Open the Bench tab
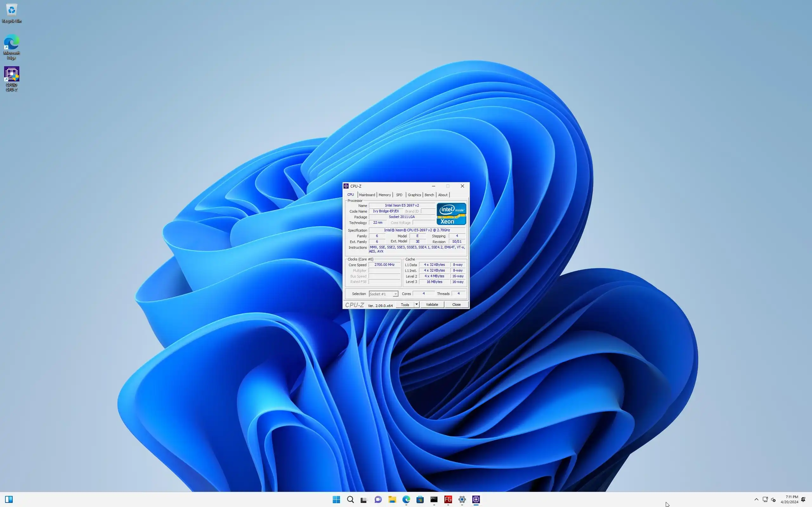The height and width of the screenshot is (507, 812). pyautogui.click(x=429, y=195)
